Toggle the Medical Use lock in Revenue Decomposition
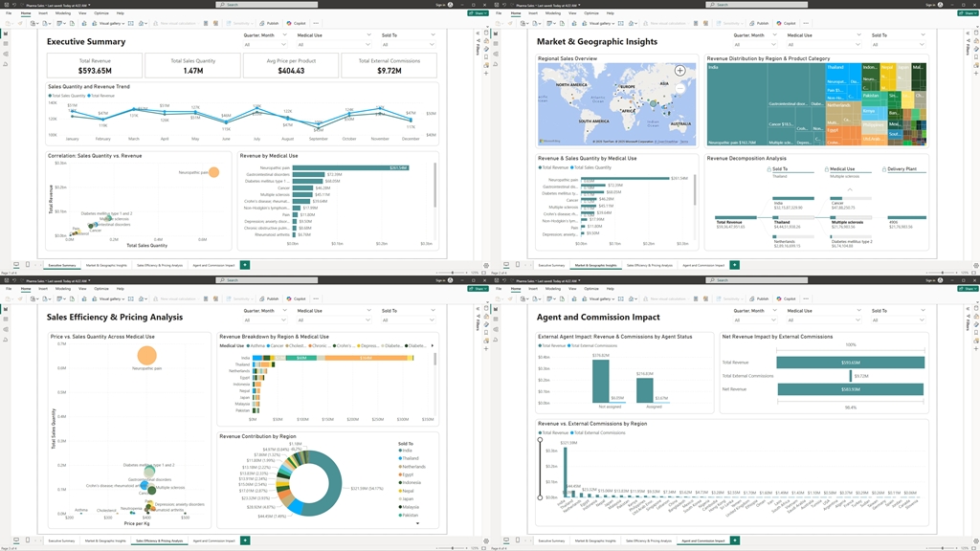 point(827,169)
